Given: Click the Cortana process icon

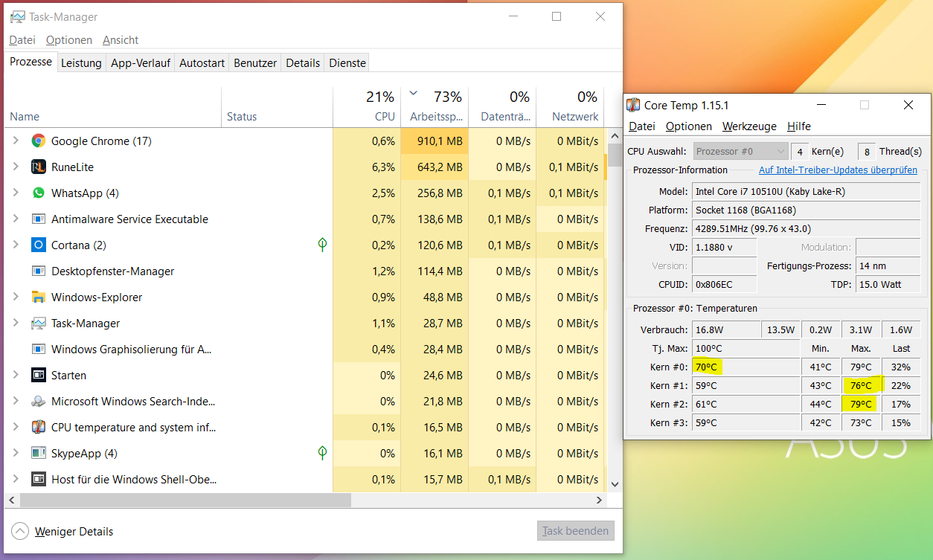Looking at the screenshot, I should 39,245.
